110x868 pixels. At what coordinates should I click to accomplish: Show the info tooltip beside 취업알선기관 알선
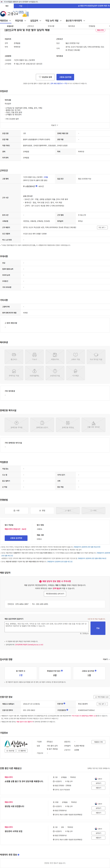pyautogui.click(x=62, y=671)
